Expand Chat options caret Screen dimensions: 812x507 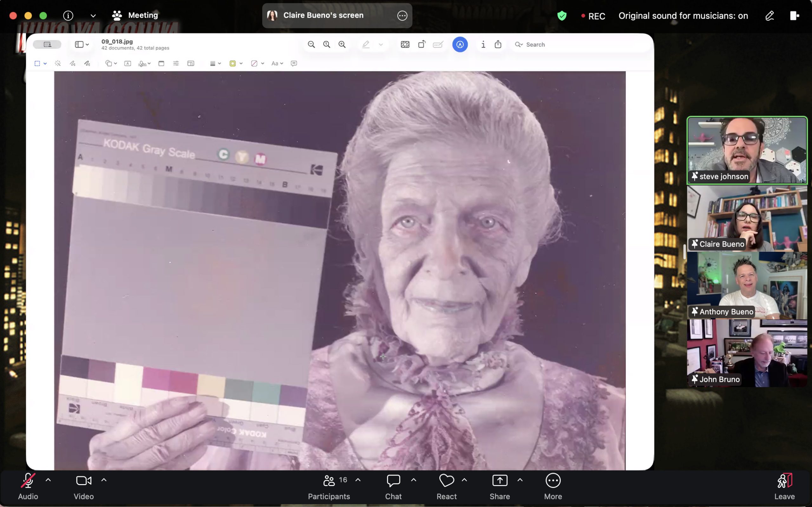[414, 480]
